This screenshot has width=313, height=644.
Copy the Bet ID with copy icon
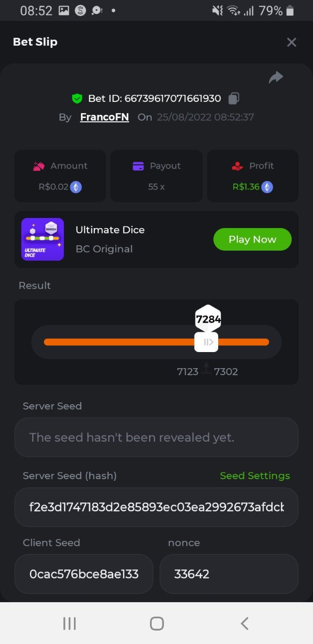[x=234, y=98]
